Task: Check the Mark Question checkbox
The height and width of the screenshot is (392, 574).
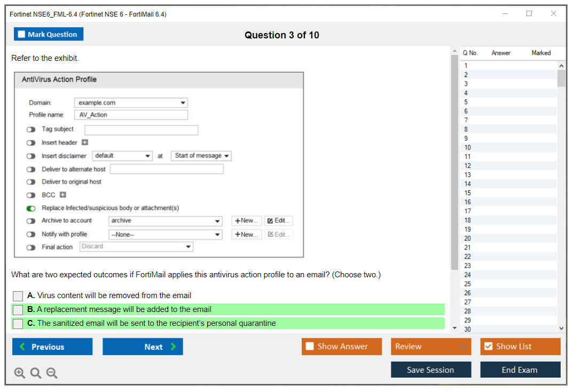Action: [x=22, y=34]
